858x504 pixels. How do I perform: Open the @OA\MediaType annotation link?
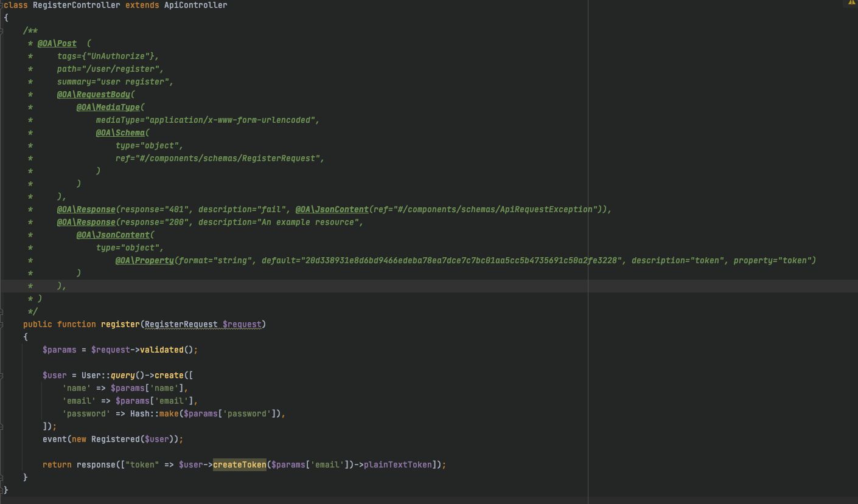[108, 107]
